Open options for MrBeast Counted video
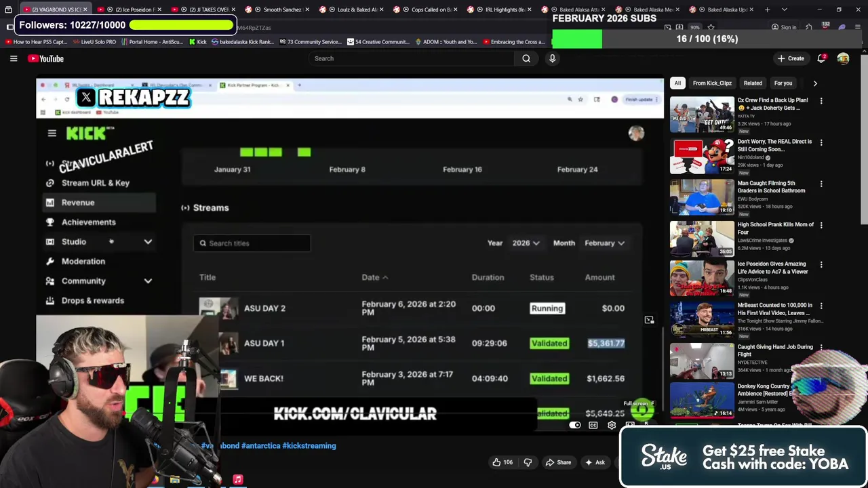The width and height of the screenshot is (868, 488). [x=821, y=306]
